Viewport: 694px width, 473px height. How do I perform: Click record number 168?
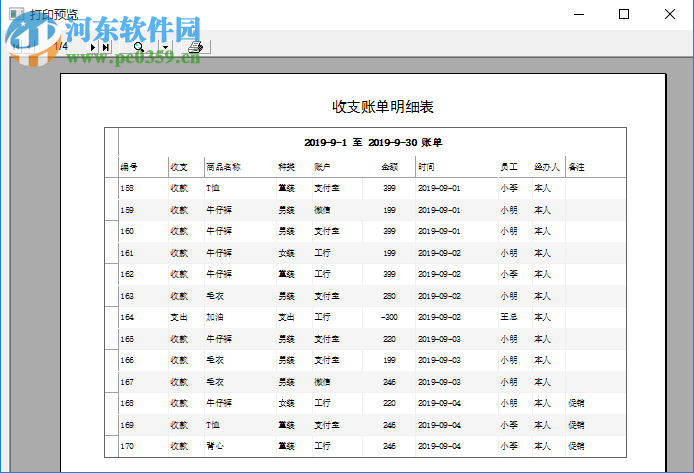(x=127, y=403)
